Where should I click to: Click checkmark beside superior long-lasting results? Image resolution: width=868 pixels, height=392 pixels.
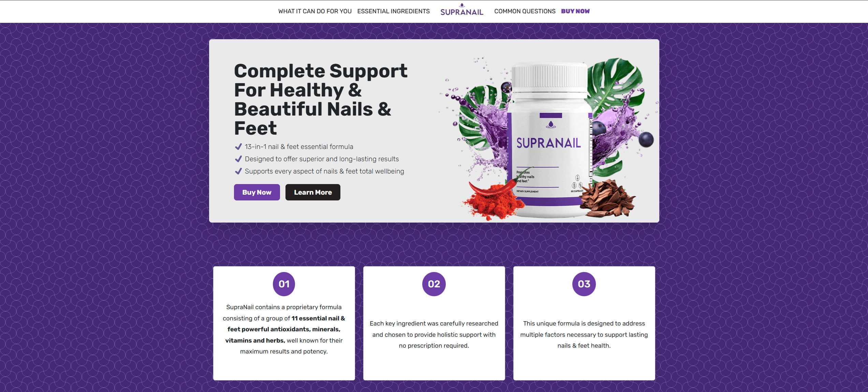(x=238, y=159)
